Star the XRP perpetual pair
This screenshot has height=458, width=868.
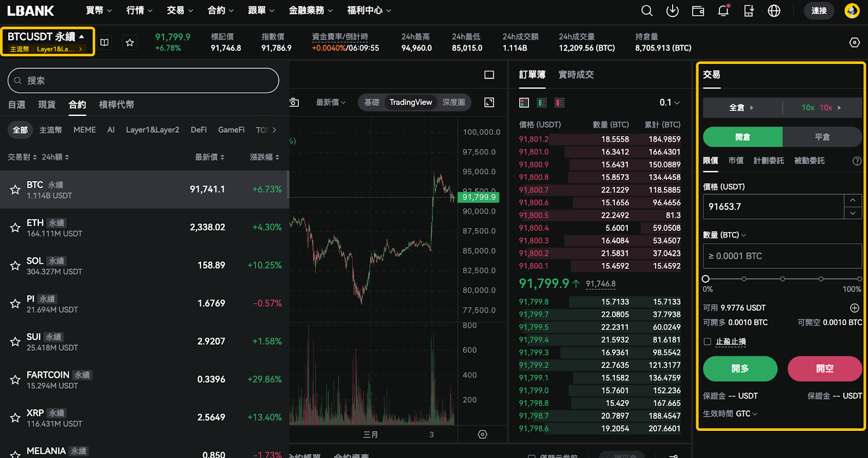15,417
